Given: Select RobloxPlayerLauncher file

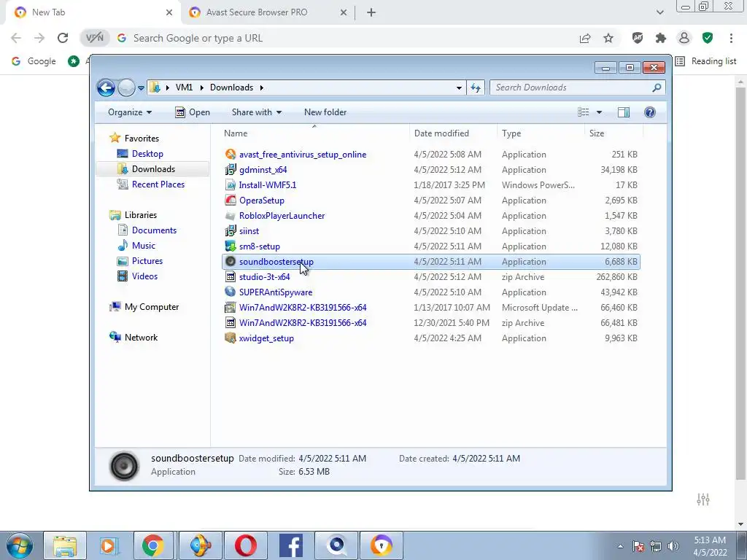Looking at the screenshot, I should [x=282, y=216].
